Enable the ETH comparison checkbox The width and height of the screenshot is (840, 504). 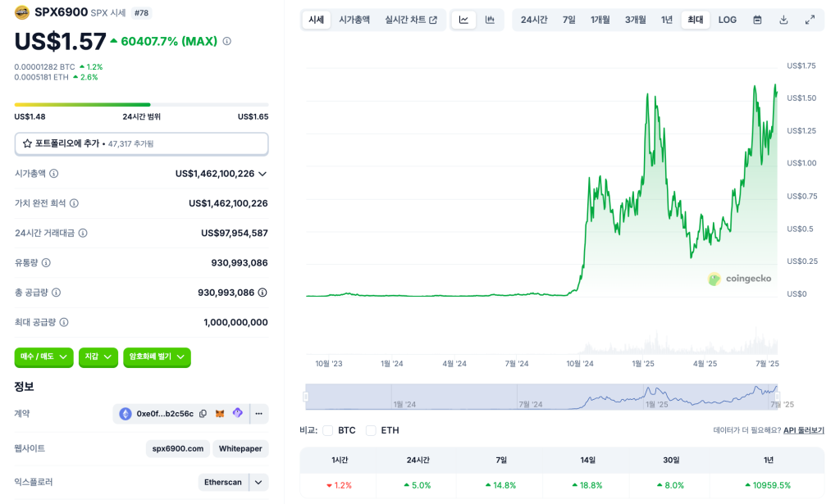pyautogui.click(x=371, y=430)
